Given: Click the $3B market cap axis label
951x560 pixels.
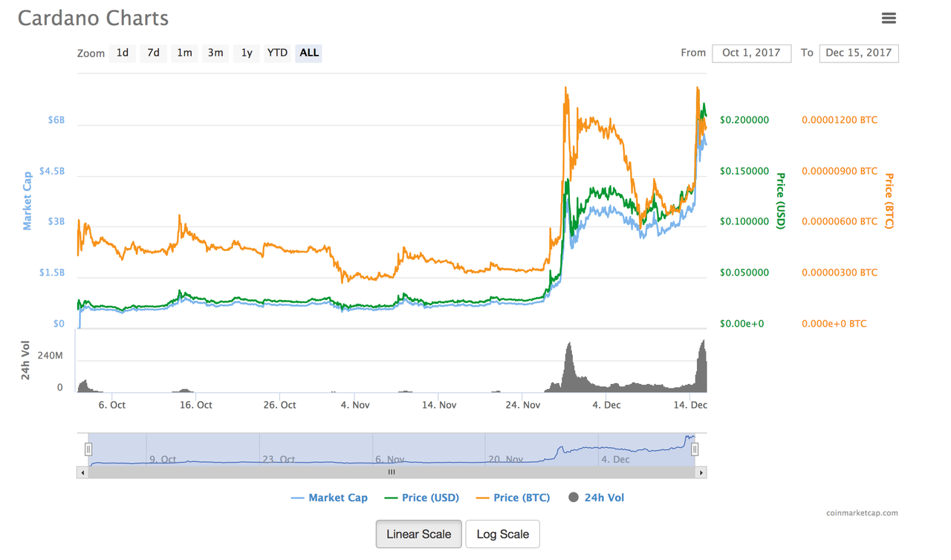Looking at the screenshot, I should 56,221.
